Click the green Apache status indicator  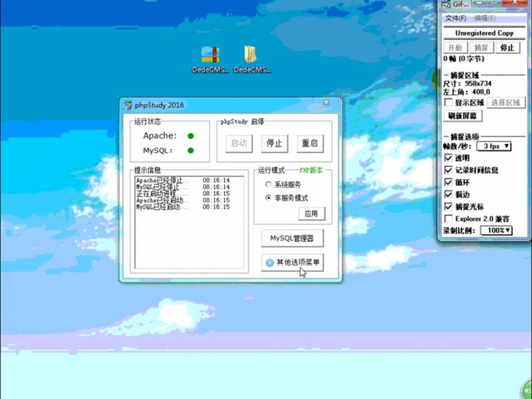[x=191, y=136]
